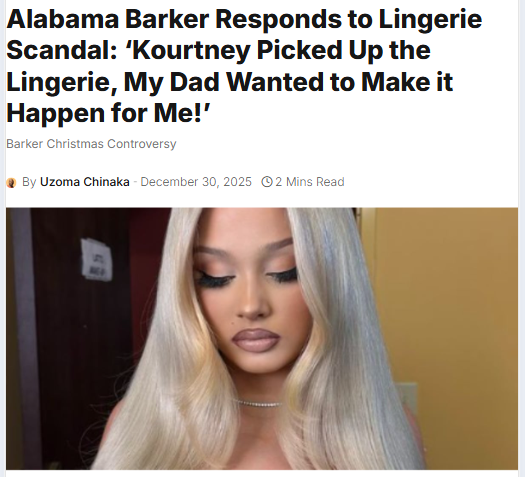The height and width of the screenshot is (477, 525).
Task: Click the 'By' label before author name
Action: pyautogui.click(x=29, y=182)
